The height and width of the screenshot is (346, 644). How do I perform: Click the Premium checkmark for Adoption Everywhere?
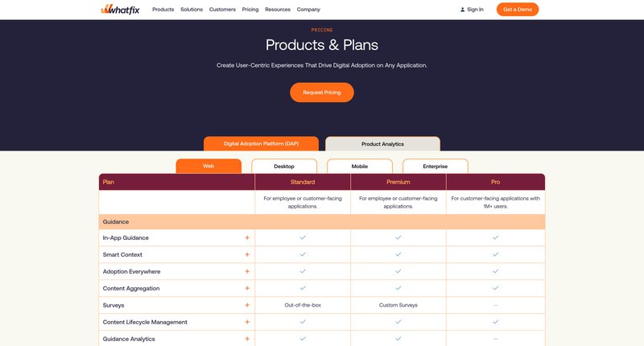click(x=398, y=271)
